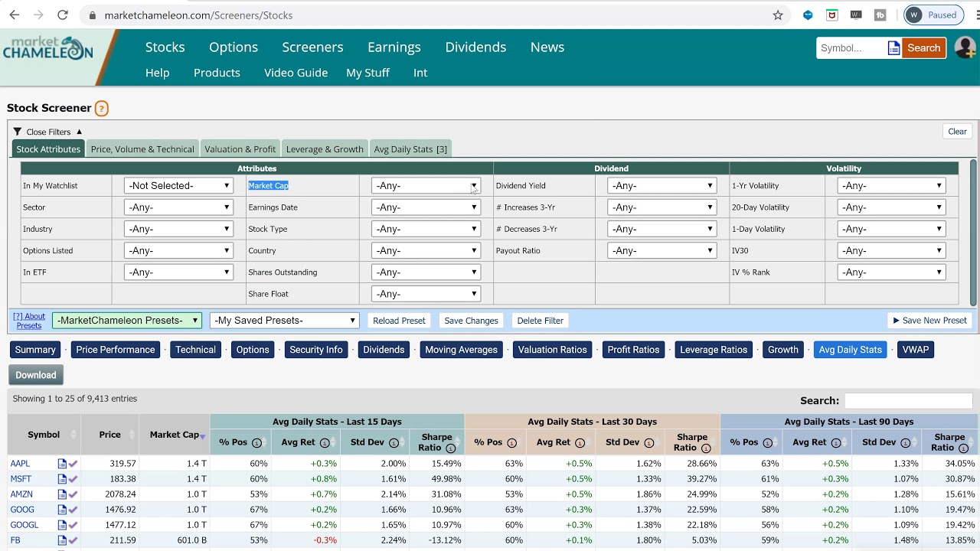Screen dimensions: 980x551
Task: Click the info icon next to 15-day % Pos
Action: point(256,443)
